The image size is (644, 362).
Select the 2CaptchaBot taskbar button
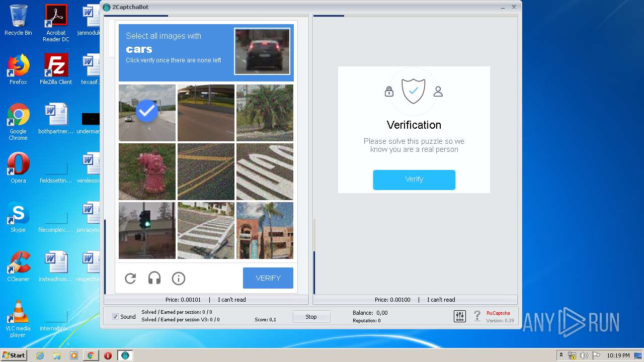click(x=125, y=355)
